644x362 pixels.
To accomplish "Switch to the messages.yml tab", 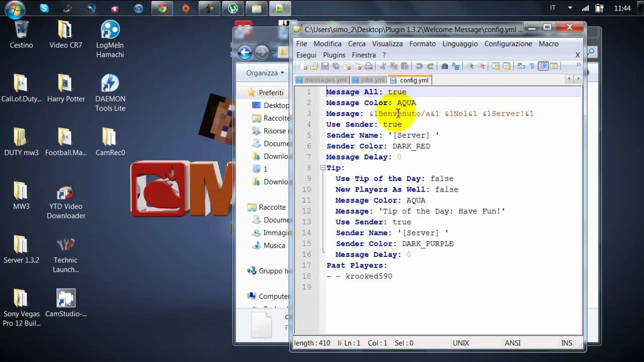I will (321, 80).
